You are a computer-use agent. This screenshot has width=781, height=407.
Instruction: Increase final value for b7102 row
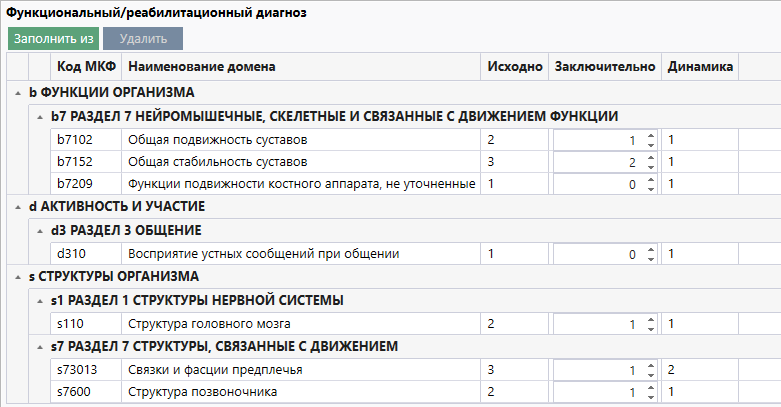650,135
